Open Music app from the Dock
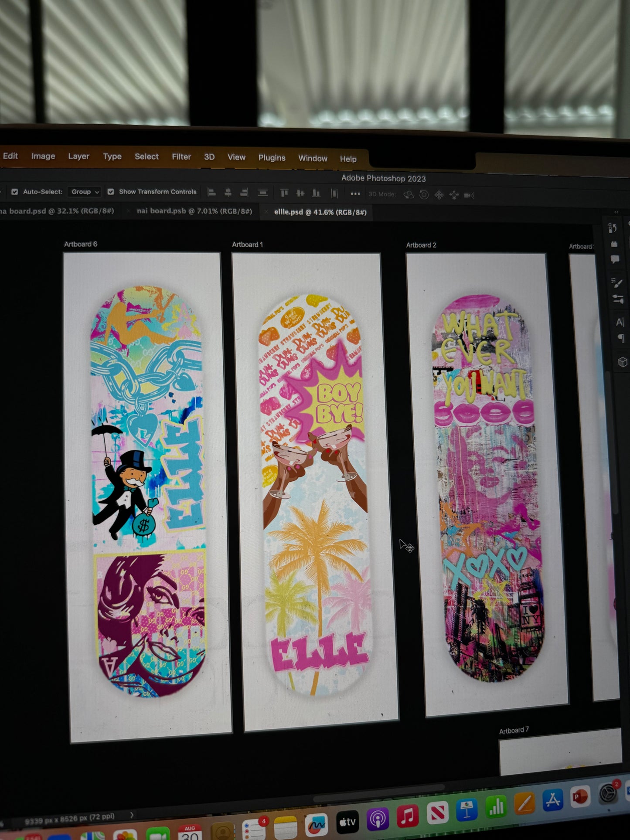The width and height of the screenshot is (630, 840). [408, 816]
